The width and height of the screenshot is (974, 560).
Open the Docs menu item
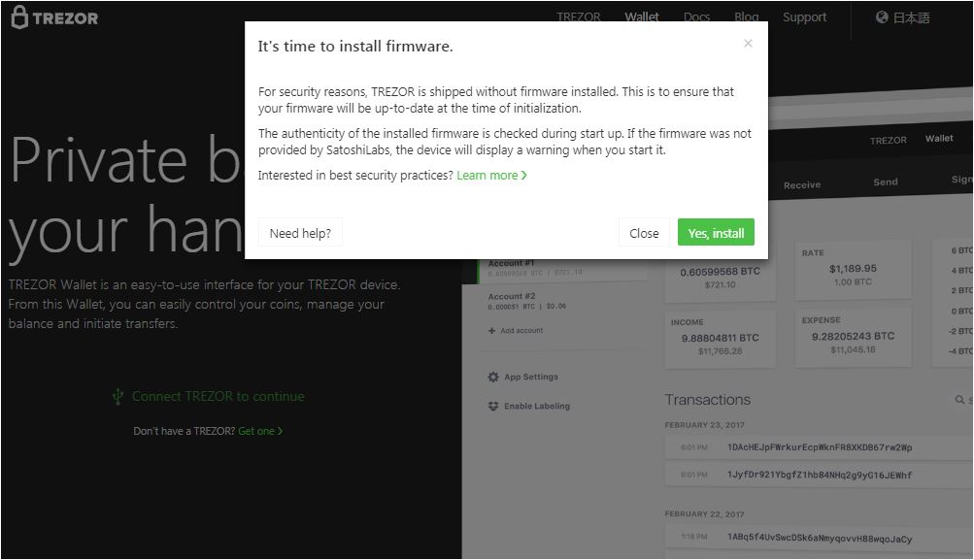coord(696,16)
